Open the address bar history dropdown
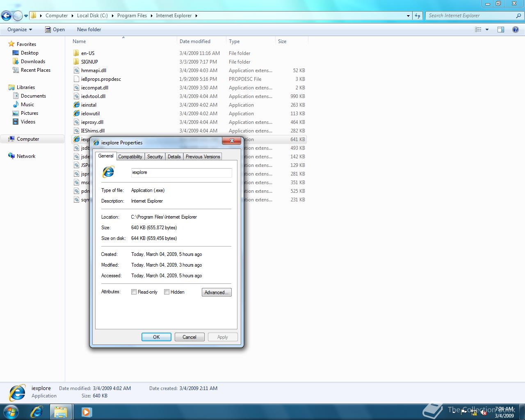The width and height of the screenshot is (525, 420). point(408,16)
